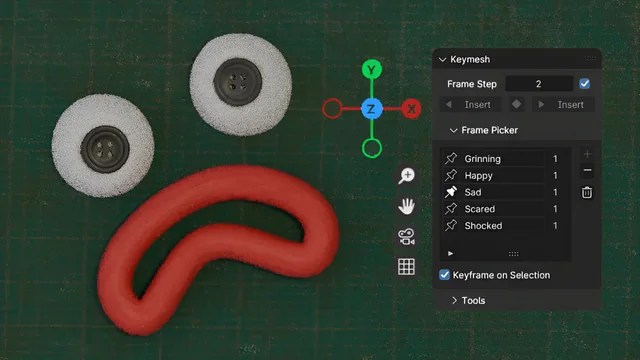Click the blue Z axis gizmo handle

(371, 109)
